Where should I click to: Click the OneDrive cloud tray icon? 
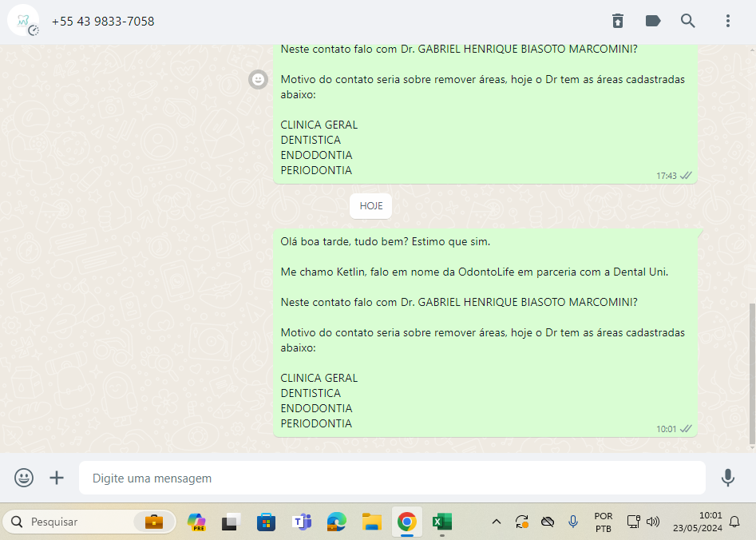(x=547, y=522)
